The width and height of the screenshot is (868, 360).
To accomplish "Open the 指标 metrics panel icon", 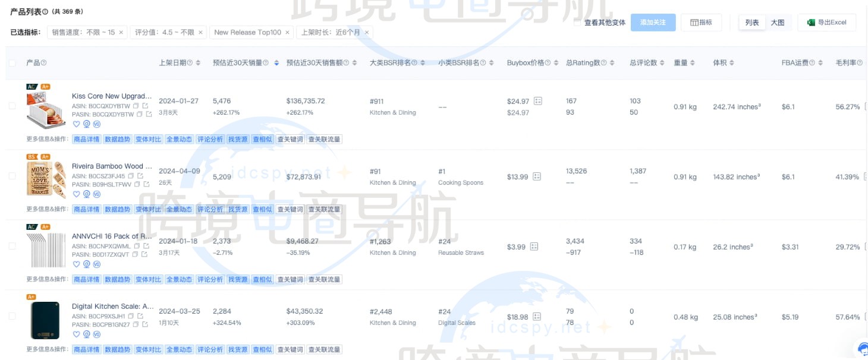I will pos(693,22).
